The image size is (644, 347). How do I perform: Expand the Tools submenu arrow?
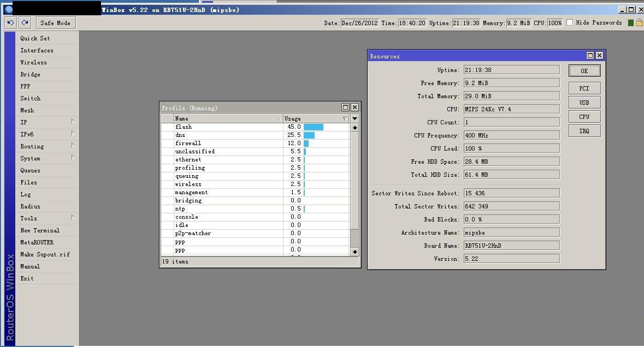[73, 217]
